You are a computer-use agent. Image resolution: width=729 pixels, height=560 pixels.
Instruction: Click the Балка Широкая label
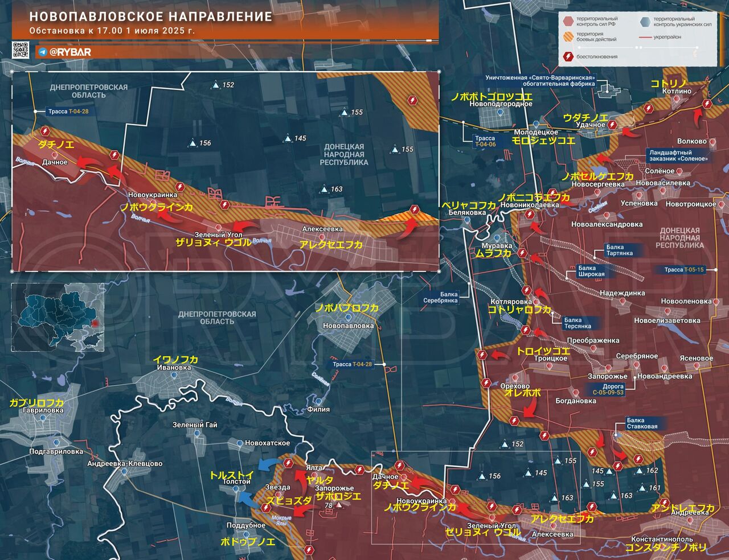pos(591,271)
